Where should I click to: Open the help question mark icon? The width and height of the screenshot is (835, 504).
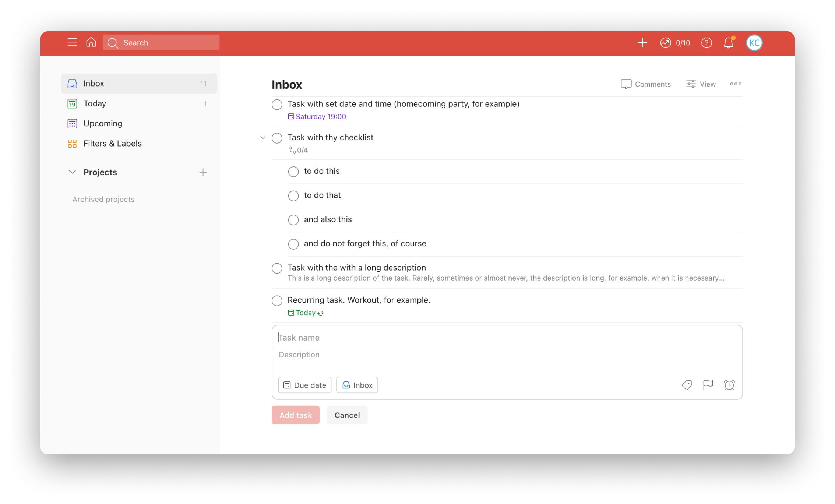point(707,43)
